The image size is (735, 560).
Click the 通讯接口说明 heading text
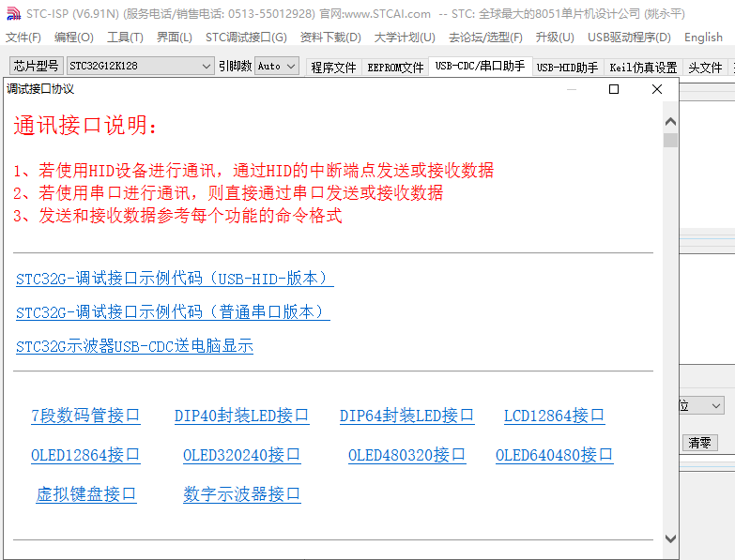point(84,126)
